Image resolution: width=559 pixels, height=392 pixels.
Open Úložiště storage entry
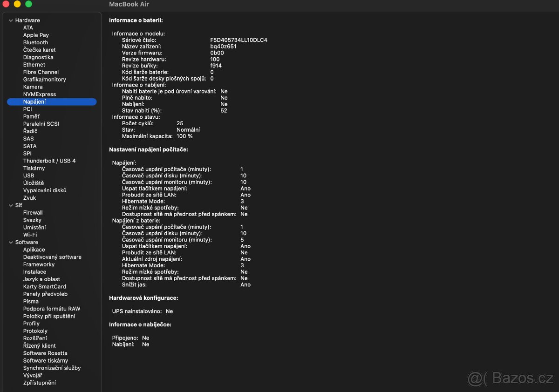(x=34, y=183)
